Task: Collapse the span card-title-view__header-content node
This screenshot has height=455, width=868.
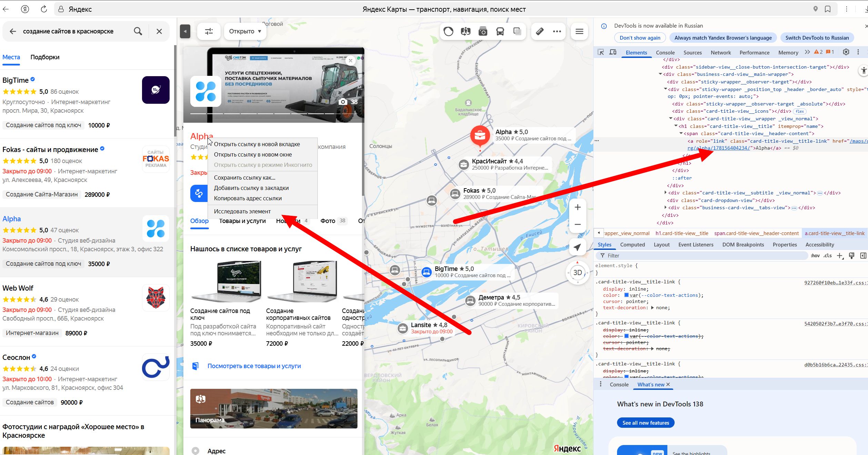Action: [681, 133]
